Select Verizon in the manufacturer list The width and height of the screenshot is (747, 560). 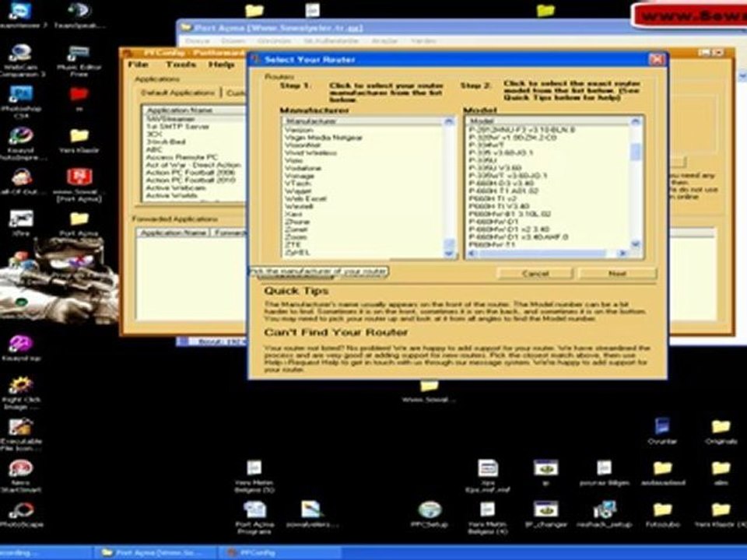(299, 130)
